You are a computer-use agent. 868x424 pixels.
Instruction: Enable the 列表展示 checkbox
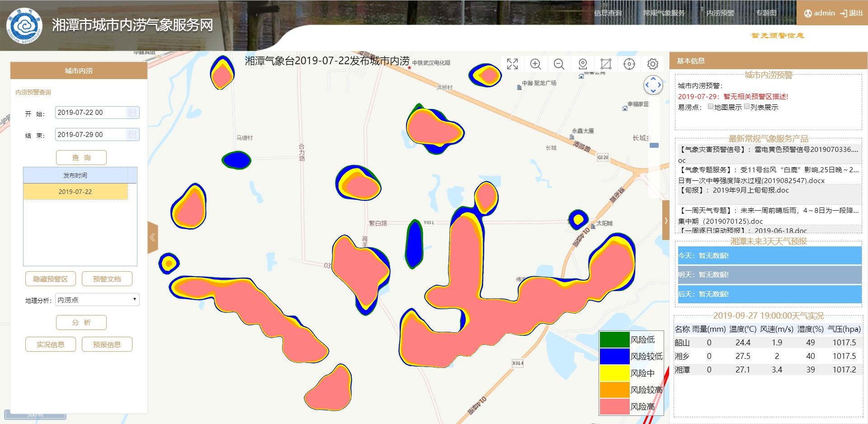coord(747,107)
